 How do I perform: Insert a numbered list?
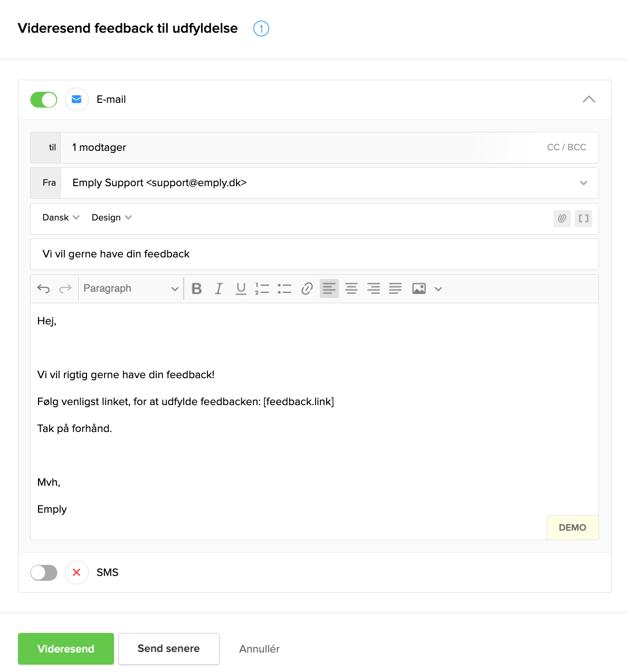(262, 289)
